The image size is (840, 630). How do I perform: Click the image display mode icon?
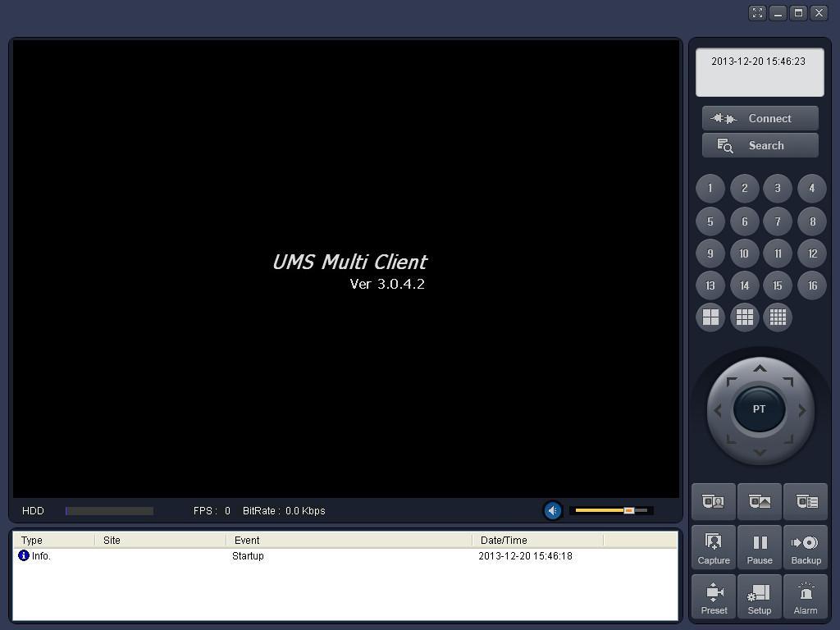(x=759, y=501)
